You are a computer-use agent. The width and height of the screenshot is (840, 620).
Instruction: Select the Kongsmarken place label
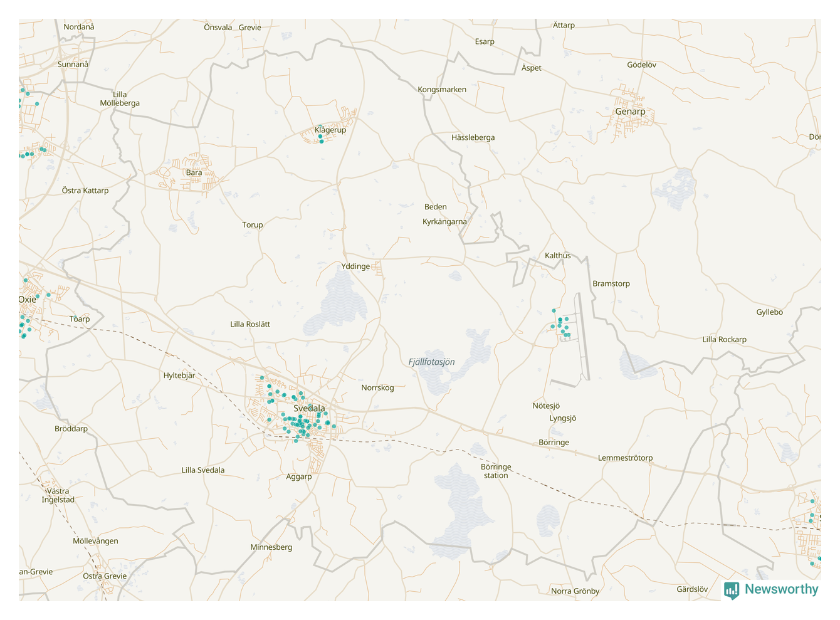pos(442,90)
